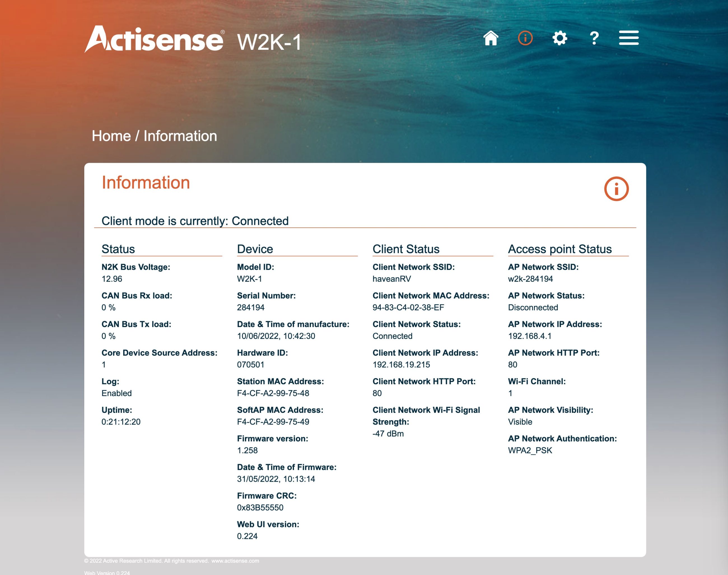Select AP Network IP Address 192.168.4.1

point(530,336)
